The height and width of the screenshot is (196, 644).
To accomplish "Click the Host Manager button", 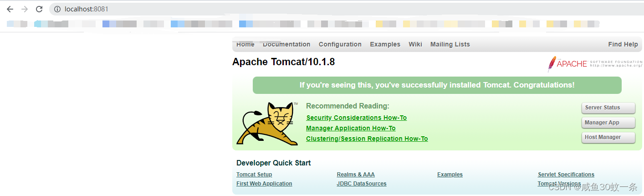I will click(608, 137).
